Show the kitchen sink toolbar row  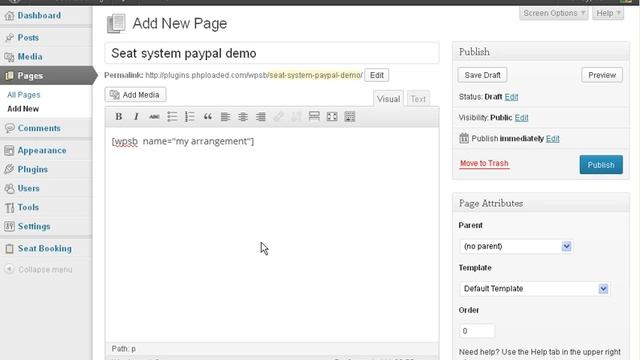(x=350, y=117)
